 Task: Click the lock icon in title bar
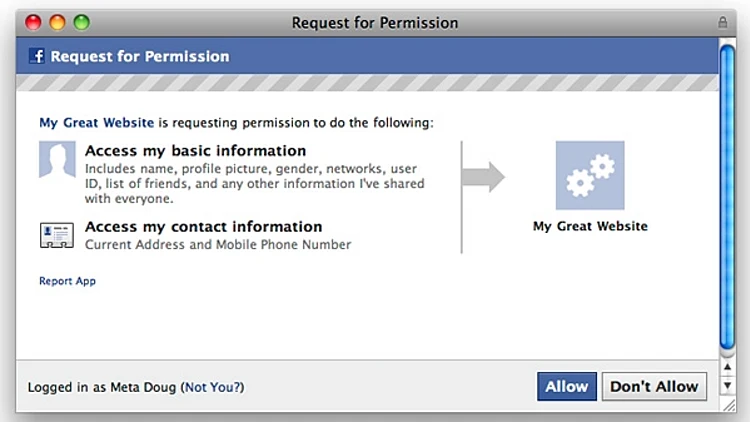722,22
